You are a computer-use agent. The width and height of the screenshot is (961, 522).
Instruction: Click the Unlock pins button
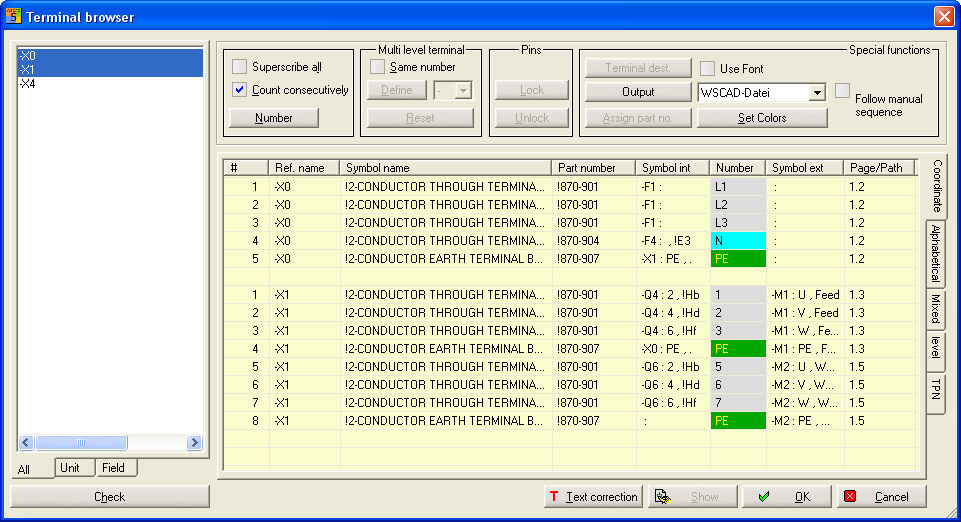coord(531,118)
